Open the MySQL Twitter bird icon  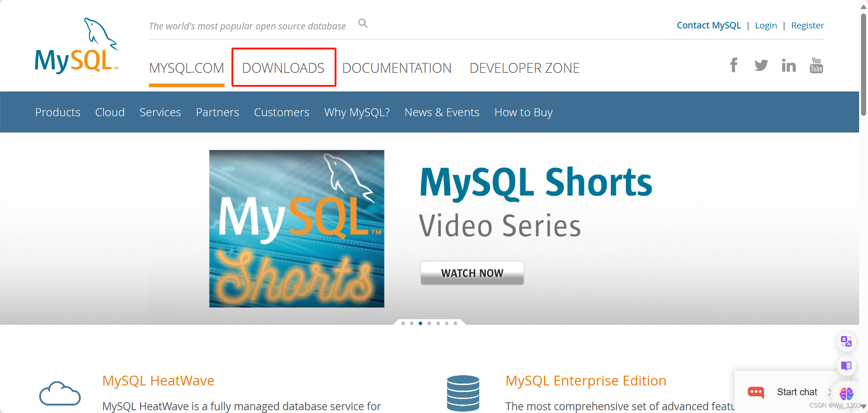tap(761, 65)
